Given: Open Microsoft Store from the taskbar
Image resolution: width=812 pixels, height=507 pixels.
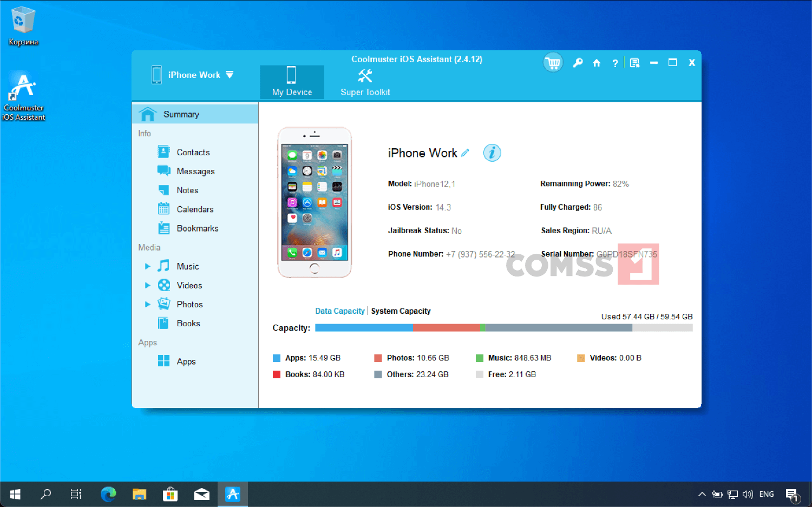Looking at the screenshot, I should tap(171, 494).
